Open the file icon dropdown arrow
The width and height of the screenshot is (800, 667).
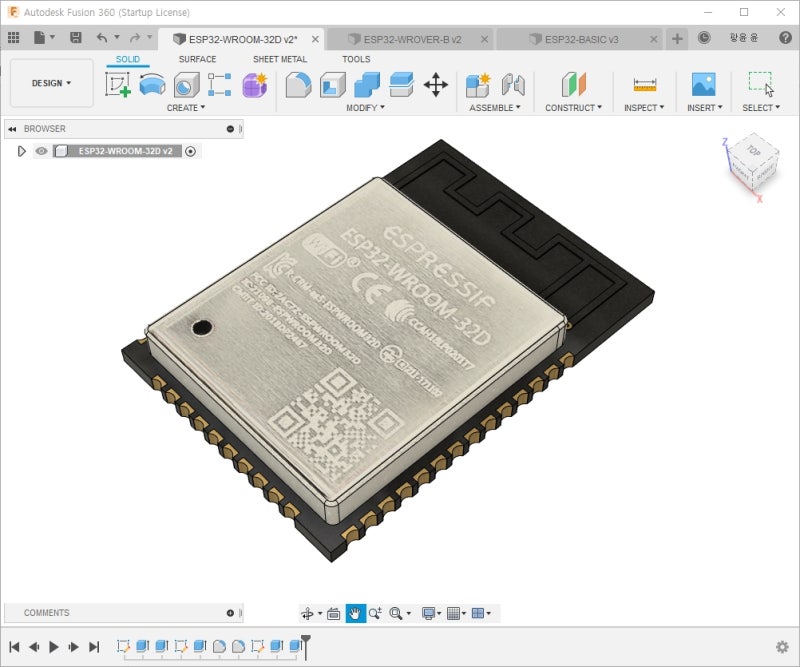coord(52,37)
